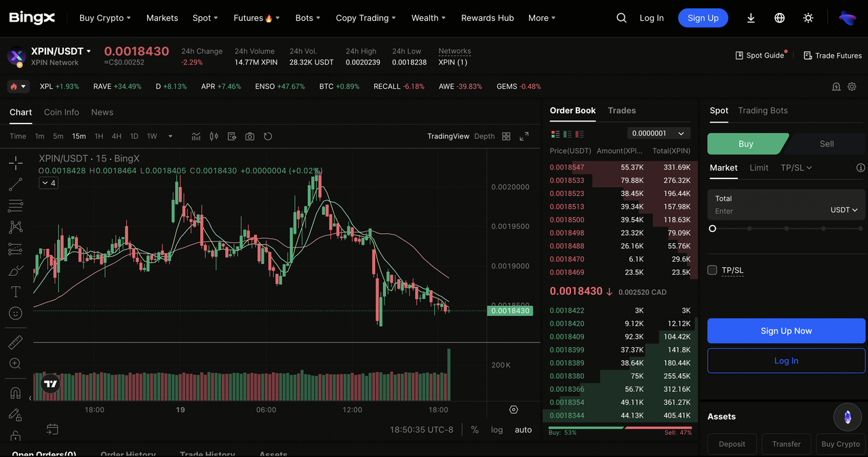The width and height of the screenshot is (868, 457).
Task: Click the order amount slider handle
Action: coord(712,228)
